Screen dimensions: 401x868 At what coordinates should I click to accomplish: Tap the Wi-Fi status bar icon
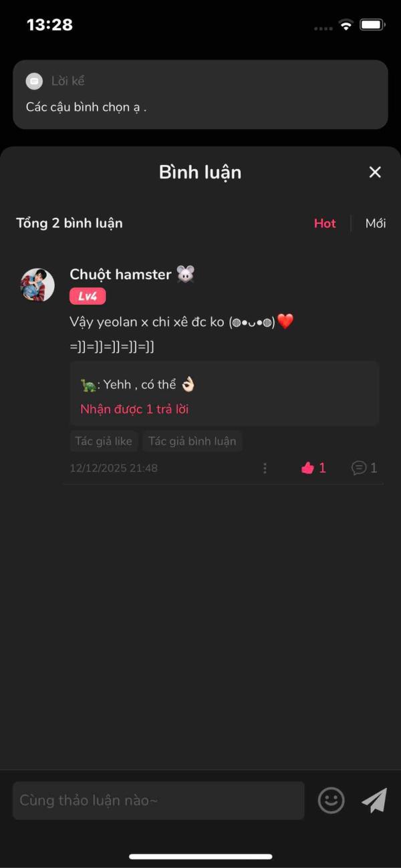[x=346, y=25]
